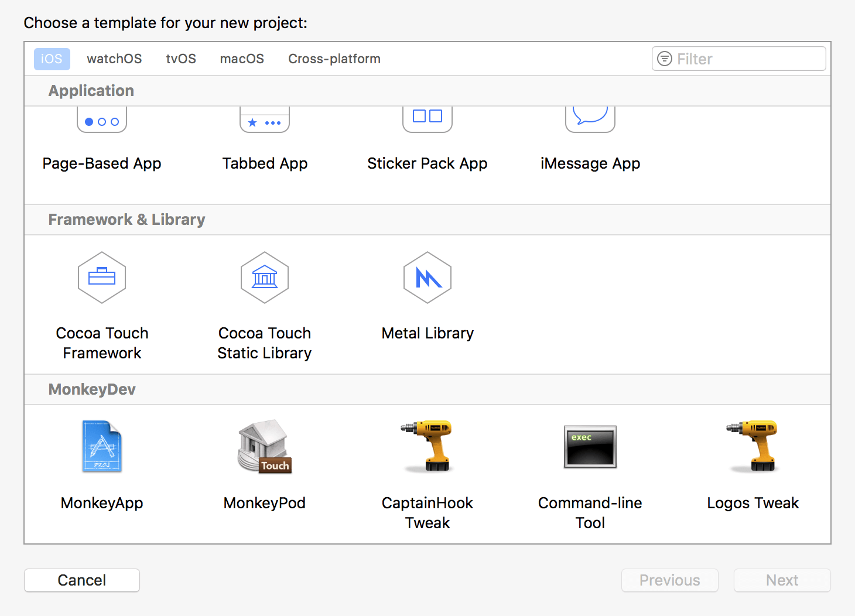The width and height of the screenshot is (855, 616).
Task: Focus the Filter text field
Action: [739, 59]
